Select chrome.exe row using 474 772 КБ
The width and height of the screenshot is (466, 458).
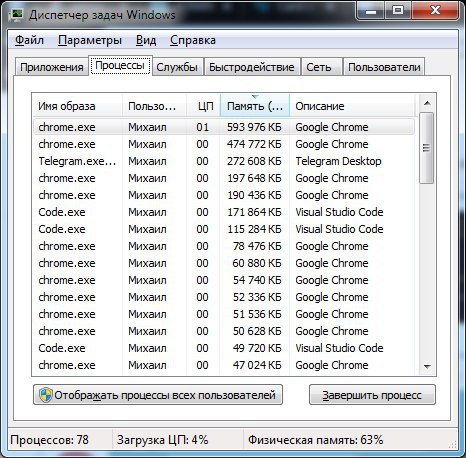pos(224,144)
